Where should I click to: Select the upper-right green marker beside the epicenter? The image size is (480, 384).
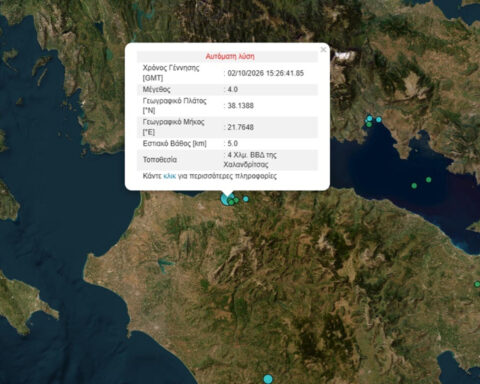coord(236,200)
